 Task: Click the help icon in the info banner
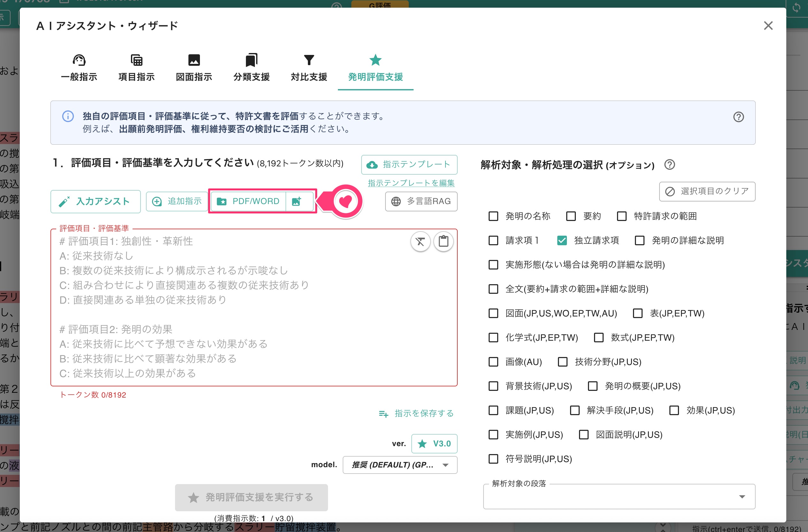click(739, 117)
